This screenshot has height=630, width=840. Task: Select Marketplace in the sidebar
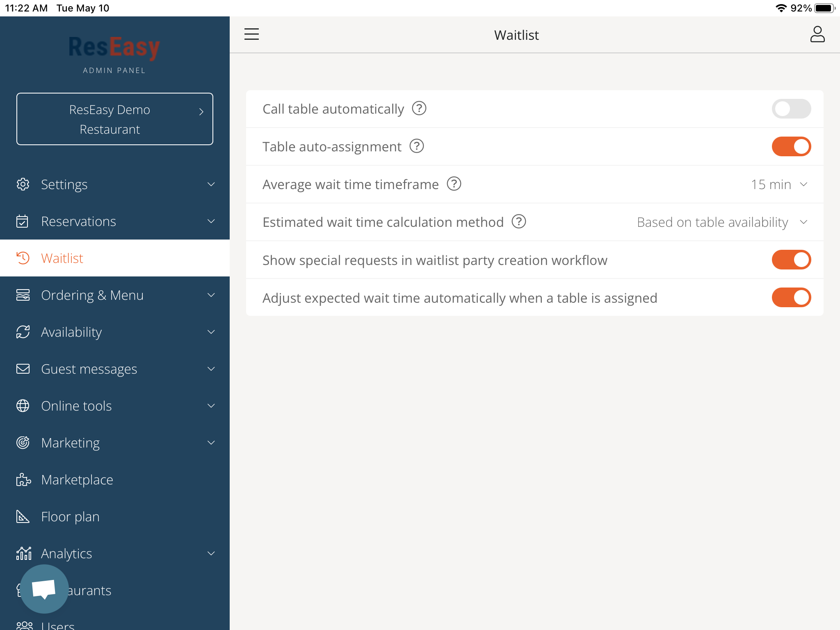coord(77,480)
